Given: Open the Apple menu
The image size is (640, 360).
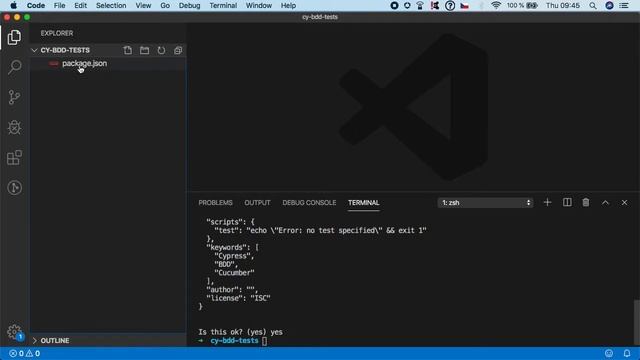Looking at the screenshot, I should [13, 5].
